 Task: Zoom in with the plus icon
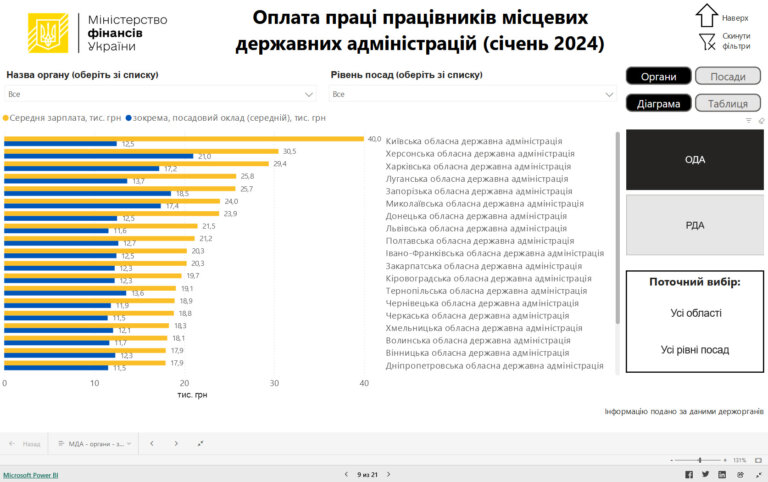point(725,460)
